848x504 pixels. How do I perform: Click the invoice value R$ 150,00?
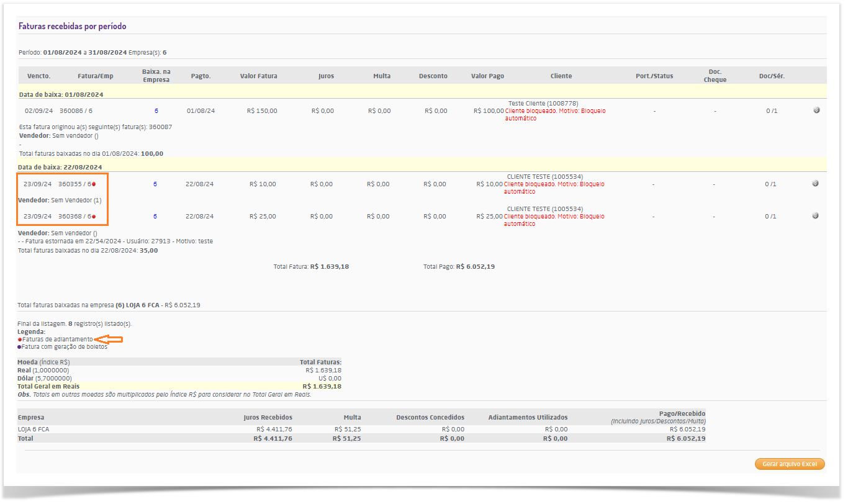point(262,110)
